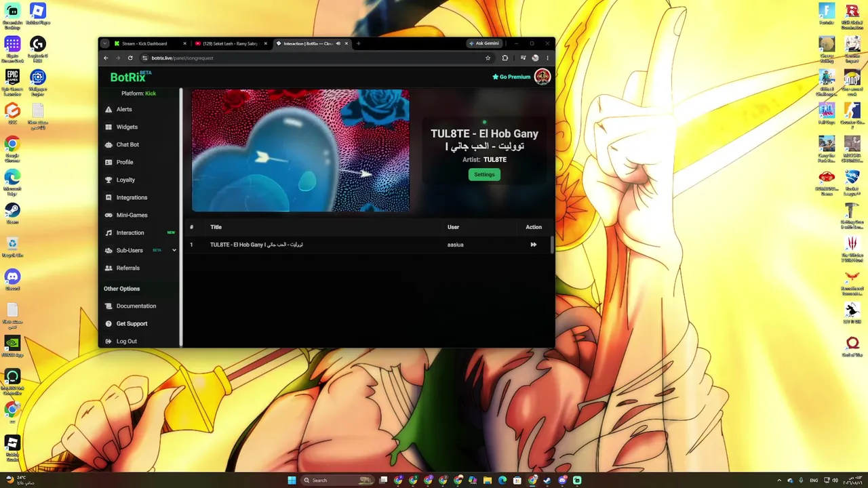Reload the BotRix page
This screenshot has height=488, width=868.
tap(130, 58)
